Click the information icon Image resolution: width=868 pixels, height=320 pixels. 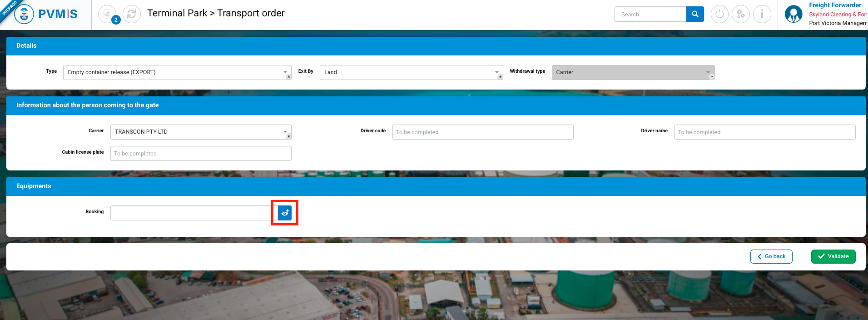[x=762, y=15]
